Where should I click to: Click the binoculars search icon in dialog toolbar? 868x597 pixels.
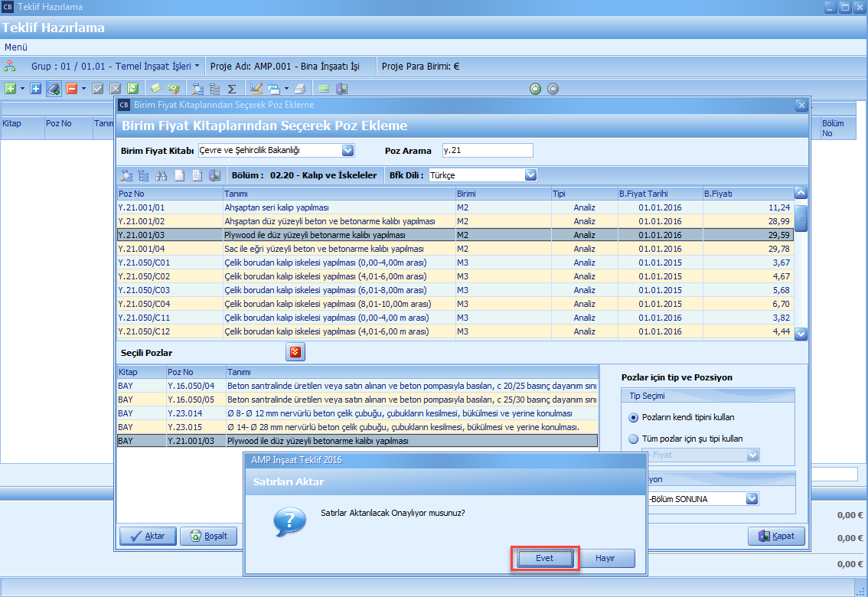[x=162, y=175]
